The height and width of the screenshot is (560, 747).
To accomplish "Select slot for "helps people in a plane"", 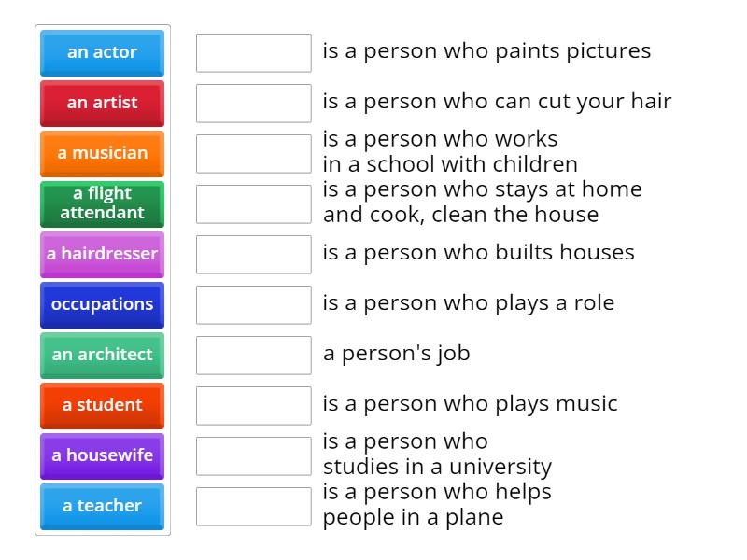I will click(253, 507).
